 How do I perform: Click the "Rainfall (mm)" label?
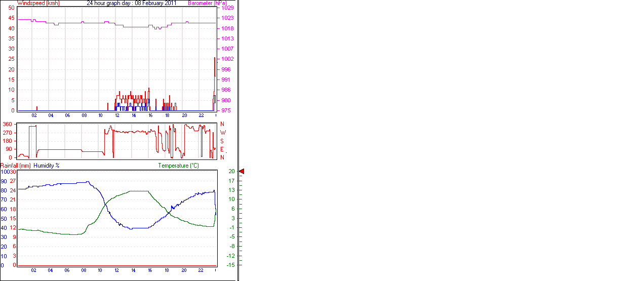coord(16,166)
